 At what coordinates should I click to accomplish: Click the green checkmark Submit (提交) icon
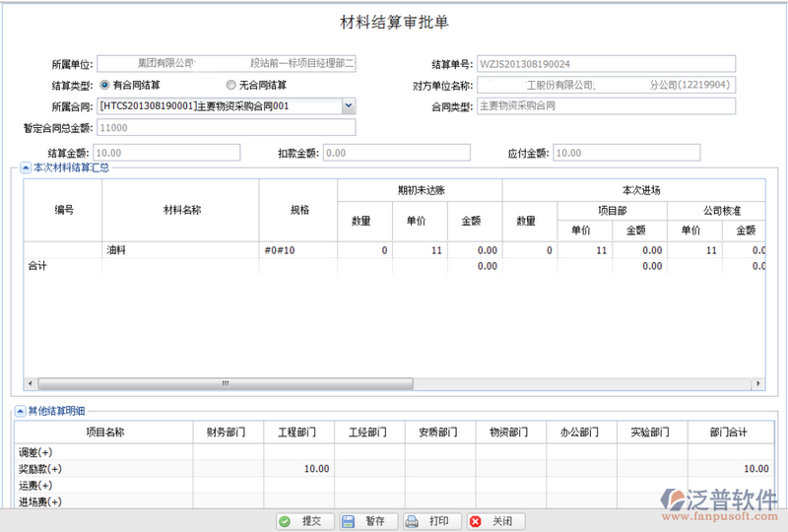click(x=284, y=521)
